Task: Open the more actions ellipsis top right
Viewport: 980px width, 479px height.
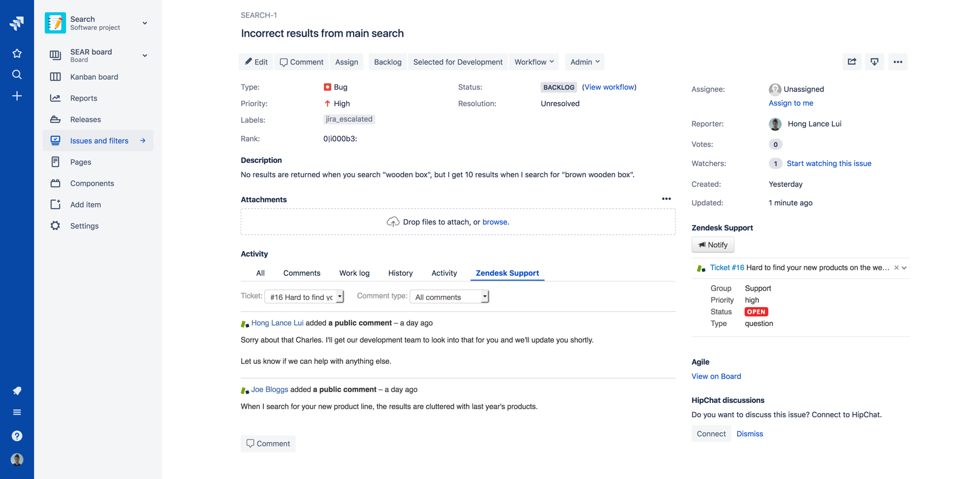Action: [x=897, y=62]
